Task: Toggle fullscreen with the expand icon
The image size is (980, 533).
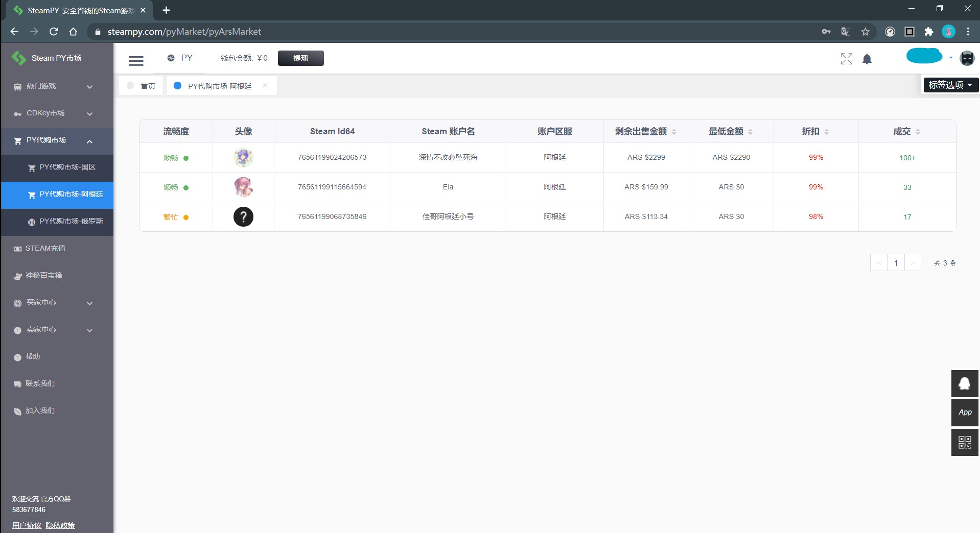Action: [847, 59]
